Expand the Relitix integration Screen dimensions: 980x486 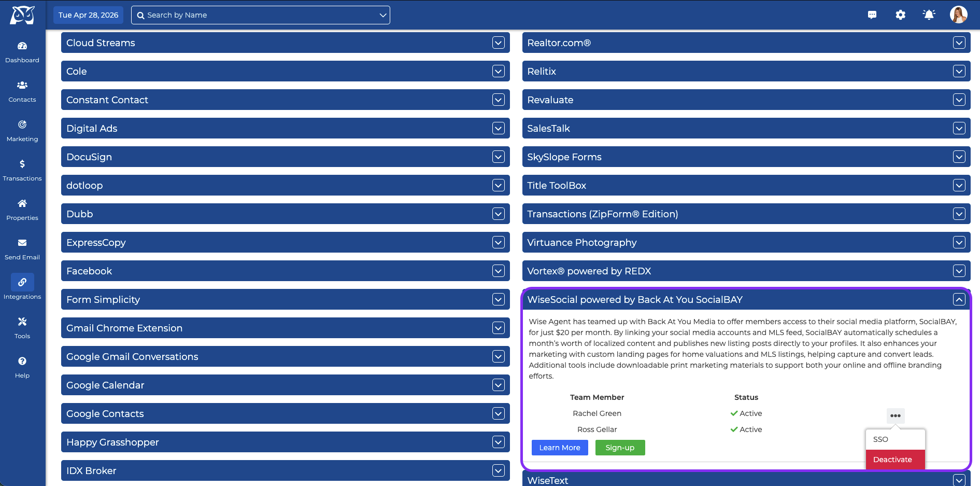(959, 71)
